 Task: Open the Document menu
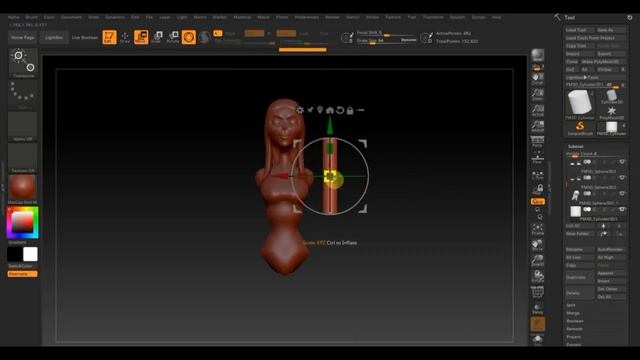[x=71, y=17]
